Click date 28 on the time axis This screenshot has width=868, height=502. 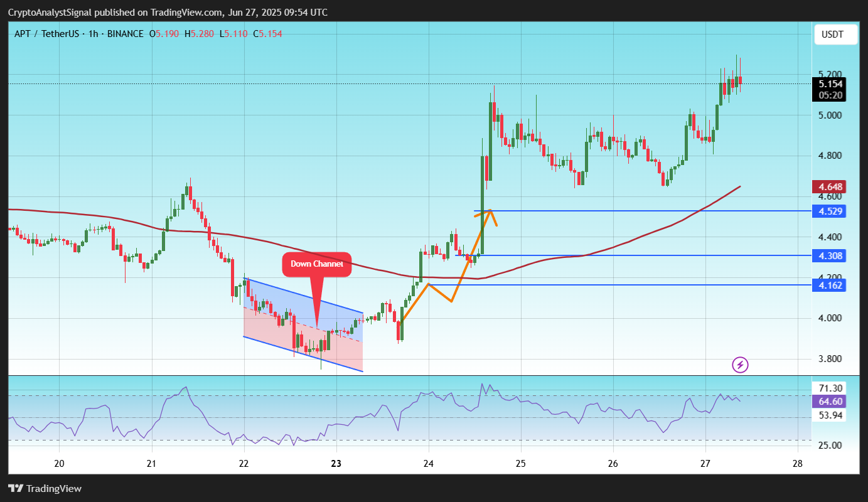coord(798,464)
